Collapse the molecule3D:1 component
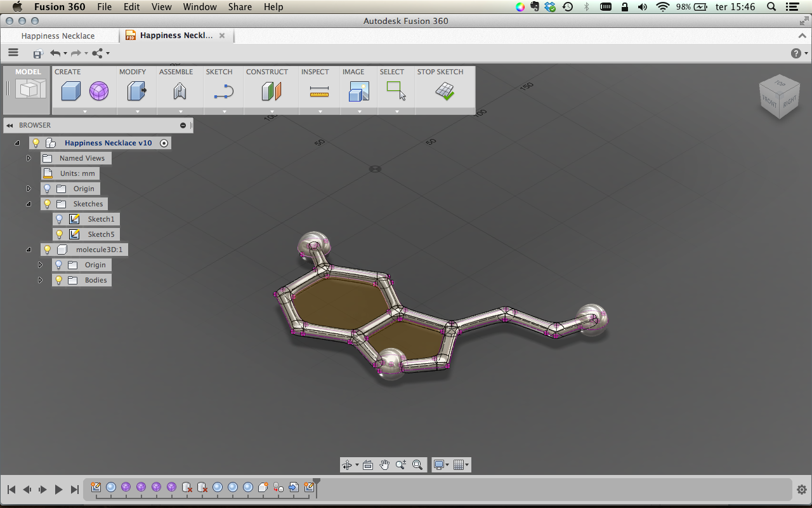The width and height of the screenshot is (812, 508). pos(29,250)
